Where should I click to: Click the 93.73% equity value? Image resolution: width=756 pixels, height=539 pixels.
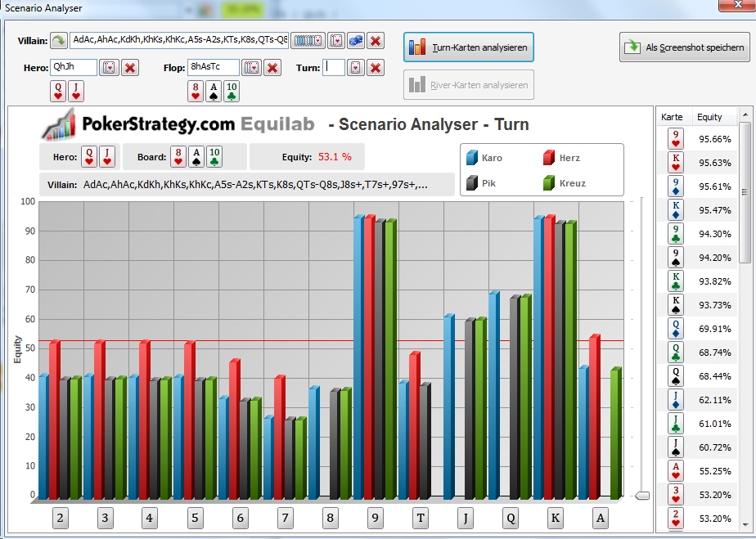[x=715, y=305]
